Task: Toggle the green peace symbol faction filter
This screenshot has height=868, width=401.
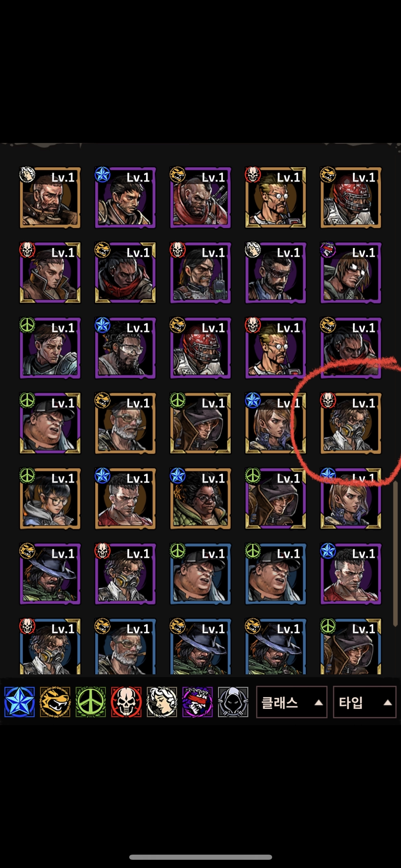Action: tap(91, 702)
